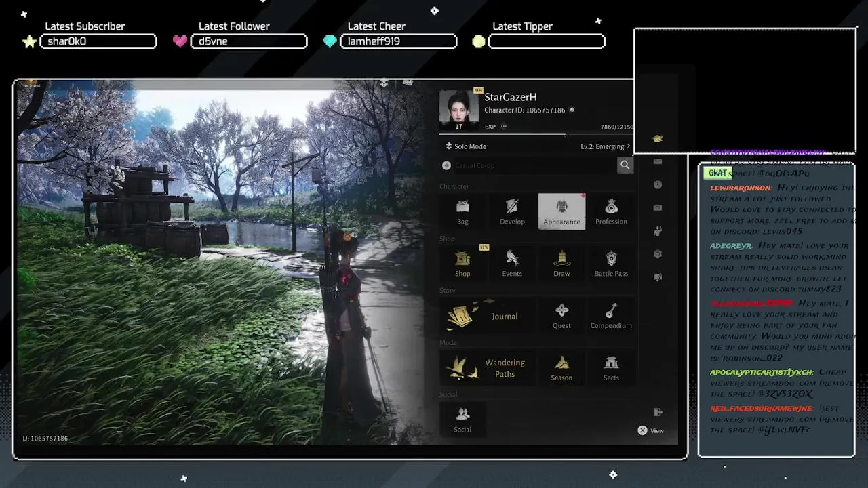Open the Compendium menu
The width and height of the screenshot is (868, 488).
(x=611, y=316)
